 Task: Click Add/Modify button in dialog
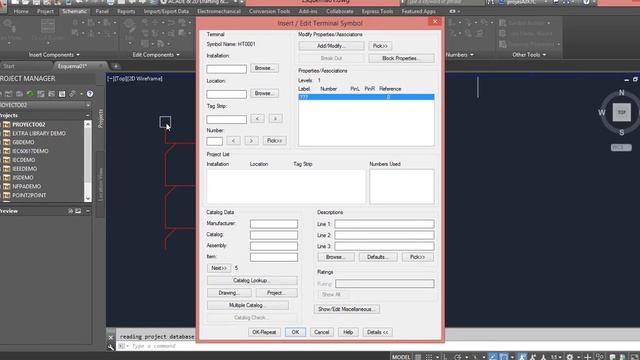(331, 46)
